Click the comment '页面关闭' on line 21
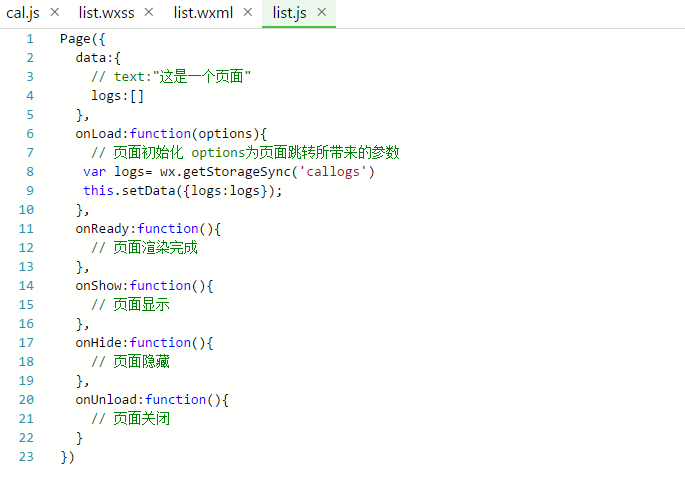 [x=142, y=418]
